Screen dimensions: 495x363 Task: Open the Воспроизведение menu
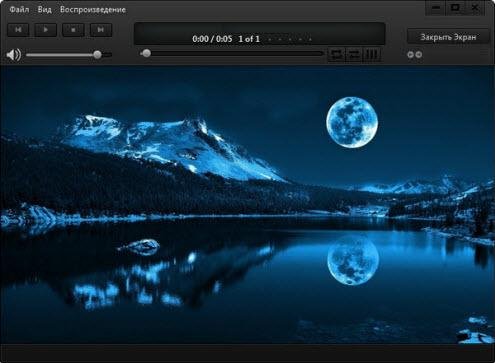click(x=93, y=10)
